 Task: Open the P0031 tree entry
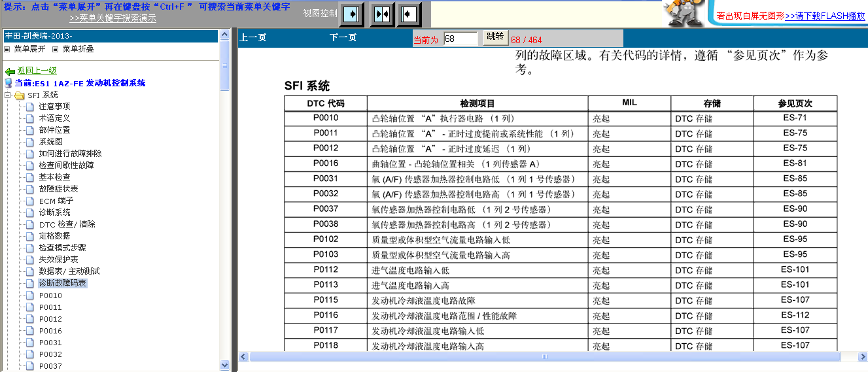coord(50,343)
